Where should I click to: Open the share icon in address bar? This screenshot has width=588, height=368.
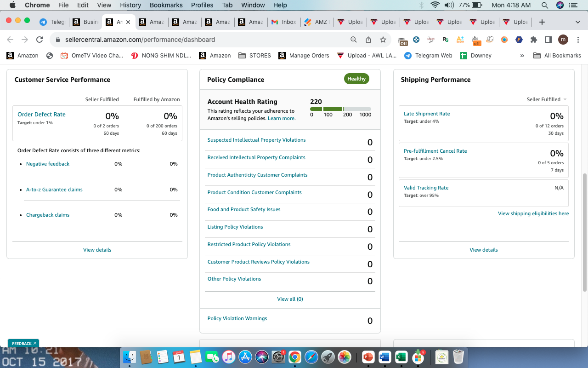point(368,40)
